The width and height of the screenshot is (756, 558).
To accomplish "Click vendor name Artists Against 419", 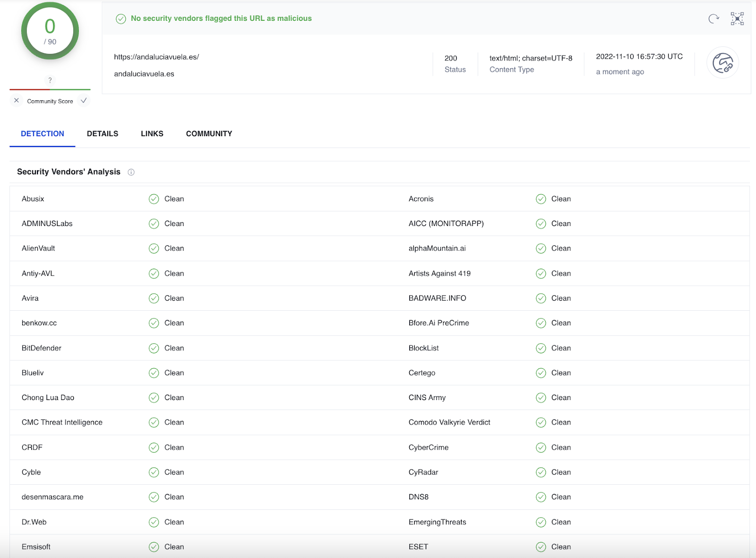I will point(439,273).
